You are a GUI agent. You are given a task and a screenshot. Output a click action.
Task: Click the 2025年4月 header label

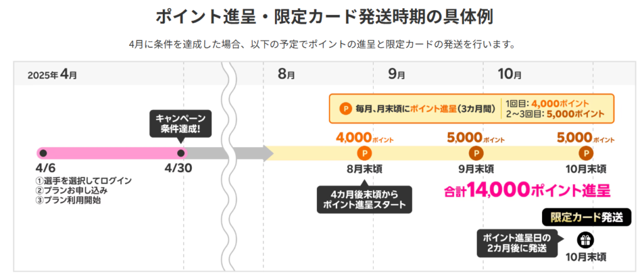click(52, 75)
